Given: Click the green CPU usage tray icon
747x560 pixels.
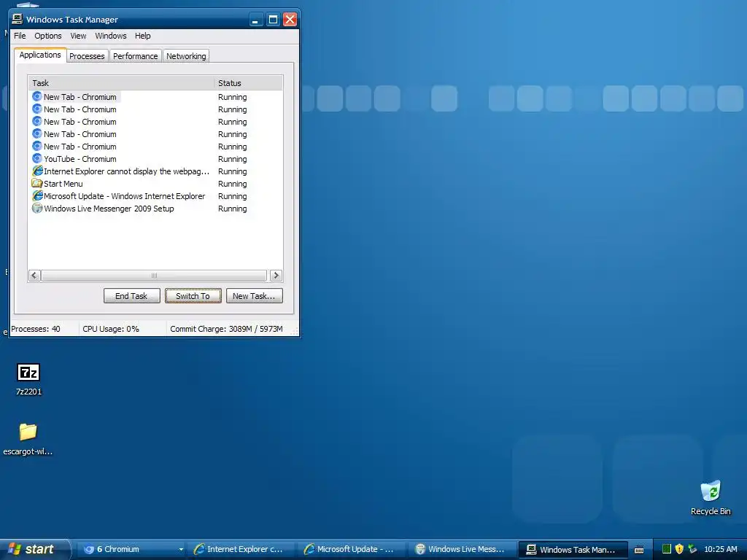Looking at the screenshot, I should [667, 549].
